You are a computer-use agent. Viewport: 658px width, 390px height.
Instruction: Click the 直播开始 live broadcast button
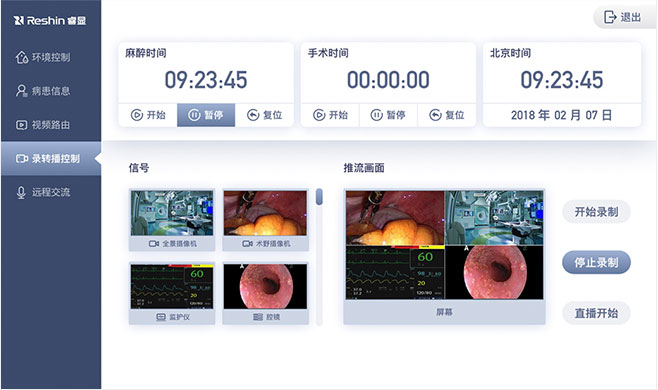coord(596,313)
